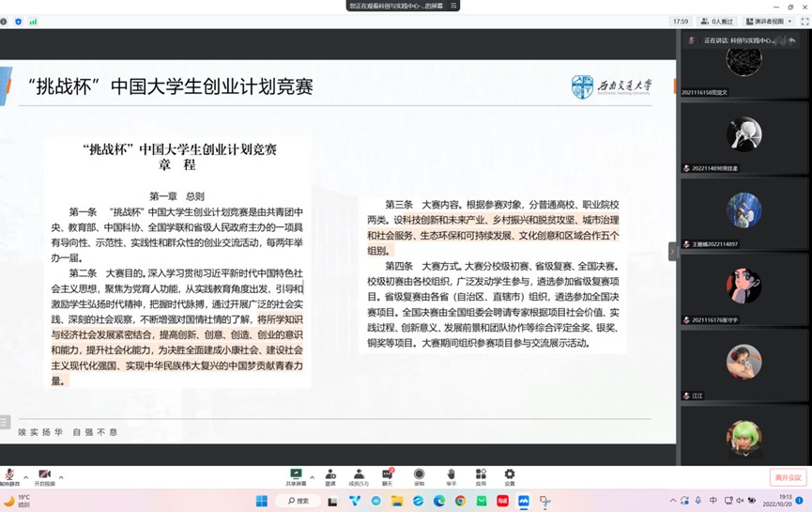
Task: Expand audio options arrow next to microphone
Action: (25, 476)
